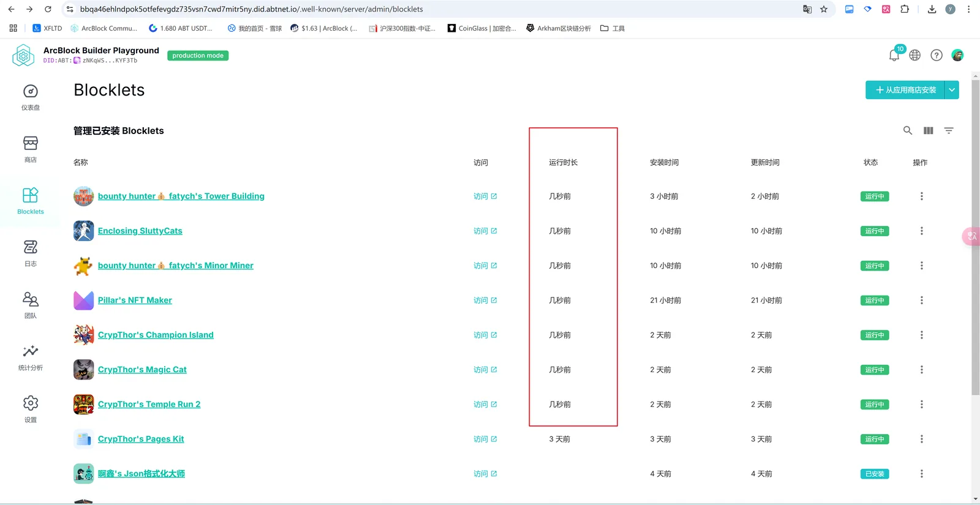Click 访问 link for Magic Cat

point(485,370)
